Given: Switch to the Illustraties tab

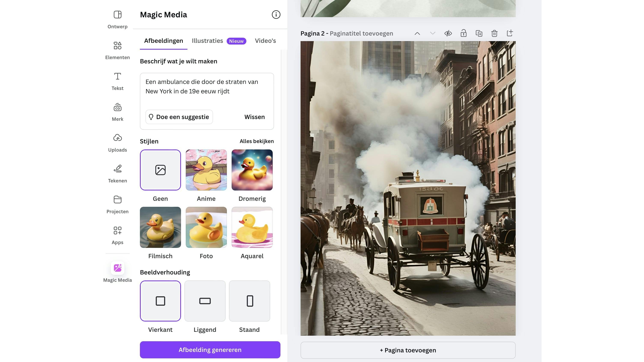Looking at the screenshot, I should pos(207,41).
